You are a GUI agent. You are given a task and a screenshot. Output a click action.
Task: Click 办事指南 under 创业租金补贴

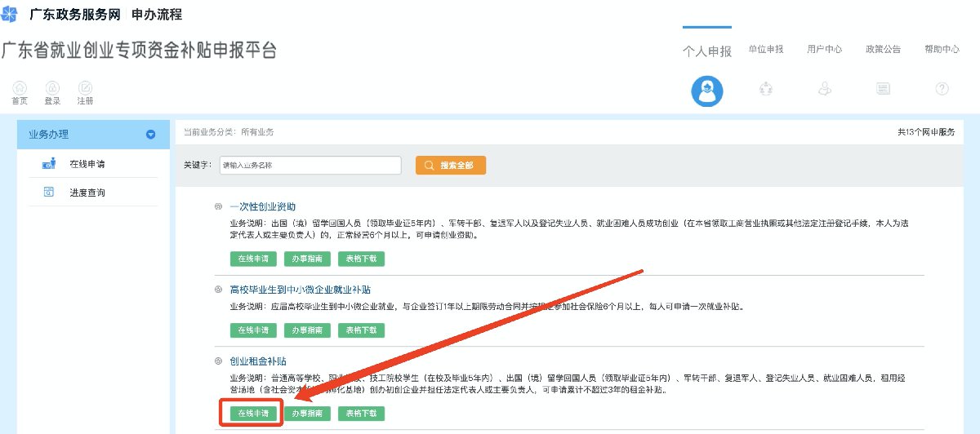[x=307, y=414]
